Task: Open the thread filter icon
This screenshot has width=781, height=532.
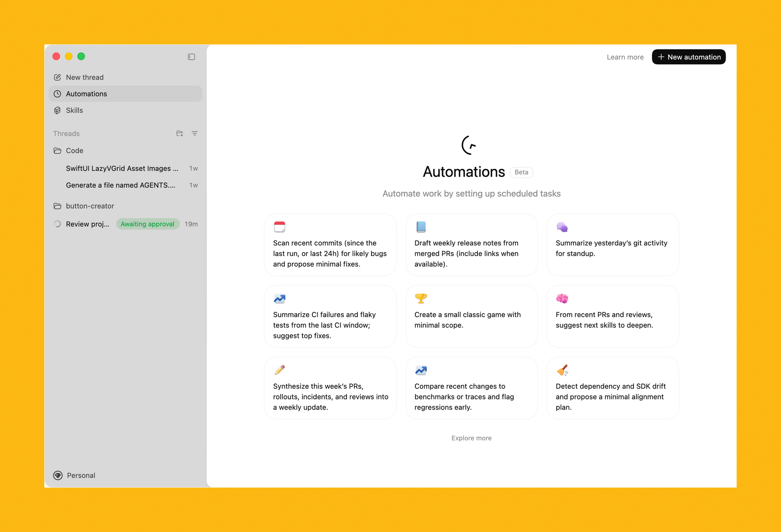Action: pyautogui.click(x=195, y=133)
